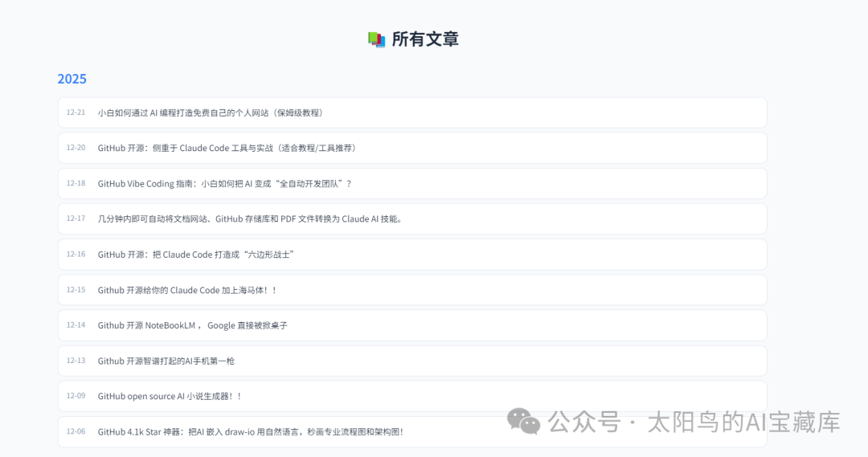Select the article about converting PDF to Claude AI 技能
This screenshot has width=868, height=457.
point(412,219)
